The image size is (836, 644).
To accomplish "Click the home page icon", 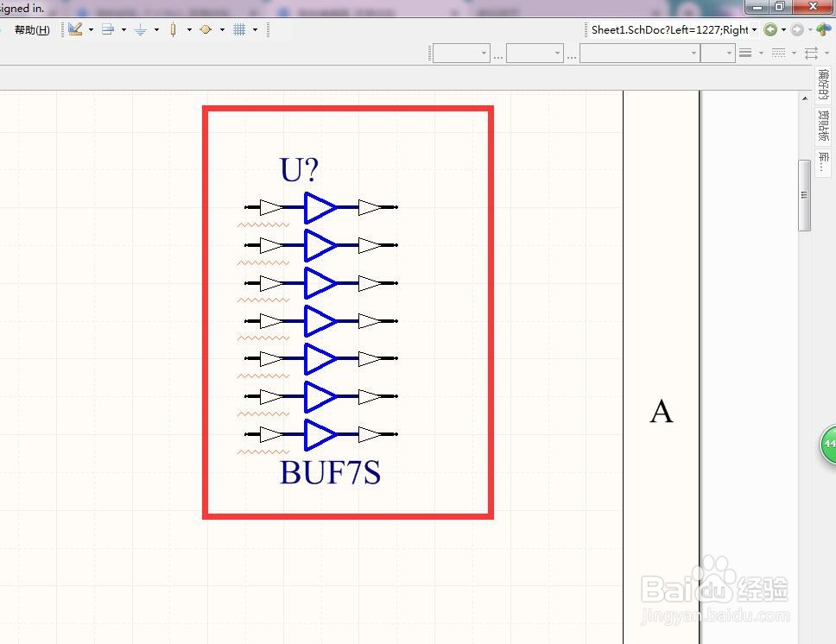I will (824, 29).
